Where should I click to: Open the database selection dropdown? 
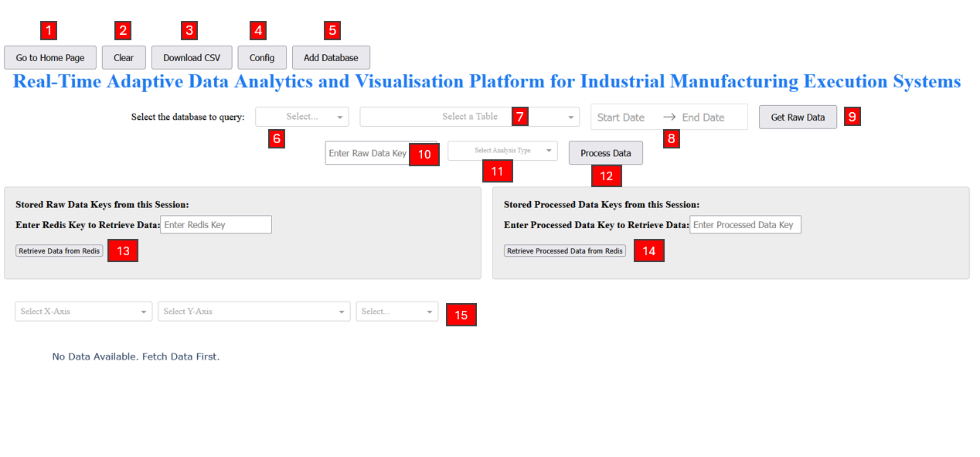301,116
